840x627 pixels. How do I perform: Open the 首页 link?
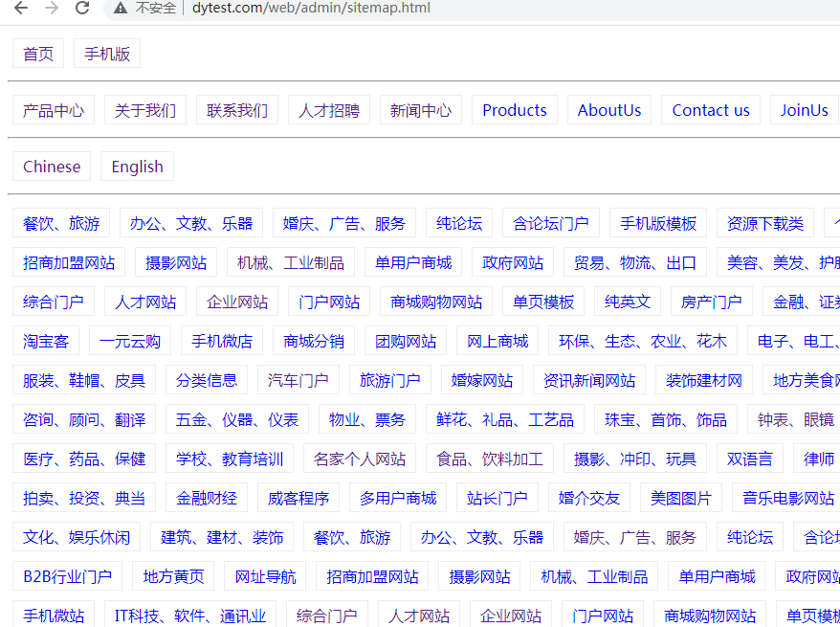[x=37, y=54]
